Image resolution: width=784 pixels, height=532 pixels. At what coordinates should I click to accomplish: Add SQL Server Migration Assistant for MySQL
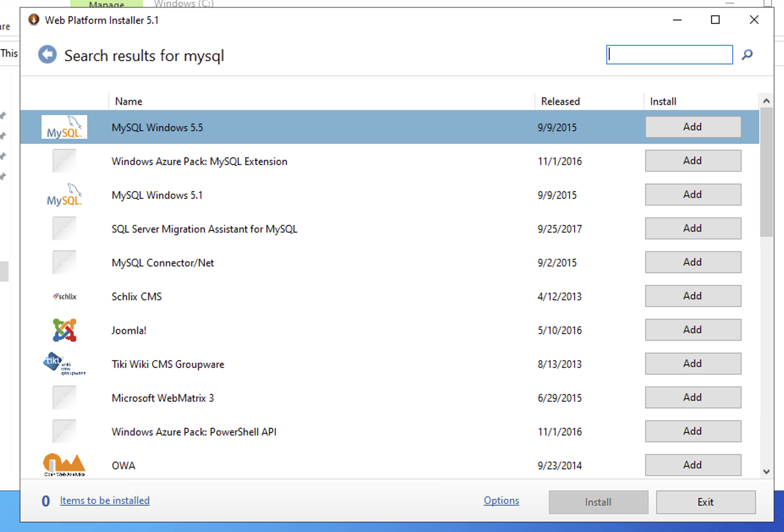pyautogui.click(x=693, y=228)
